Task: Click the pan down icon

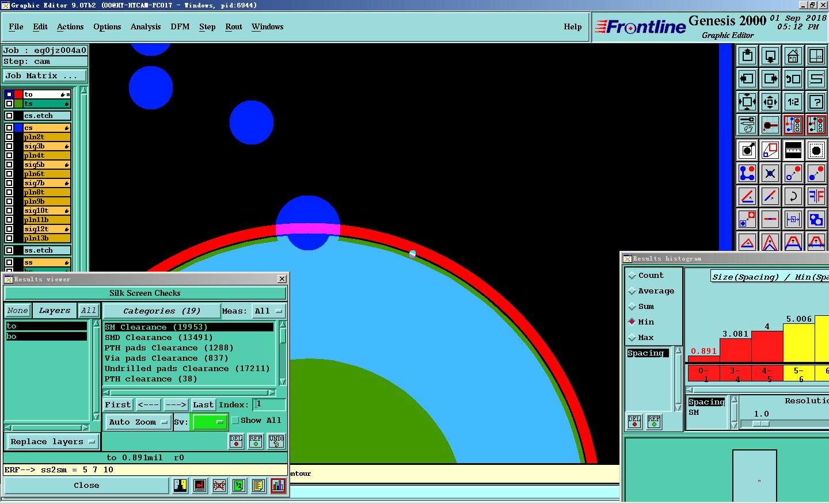Action: coord(770,56)
